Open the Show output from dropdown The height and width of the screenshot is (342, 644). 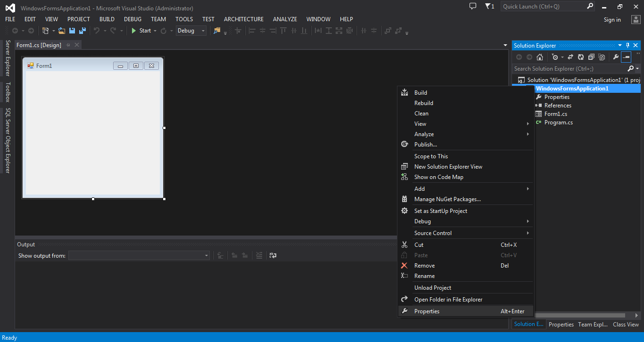tap(139, 255)
